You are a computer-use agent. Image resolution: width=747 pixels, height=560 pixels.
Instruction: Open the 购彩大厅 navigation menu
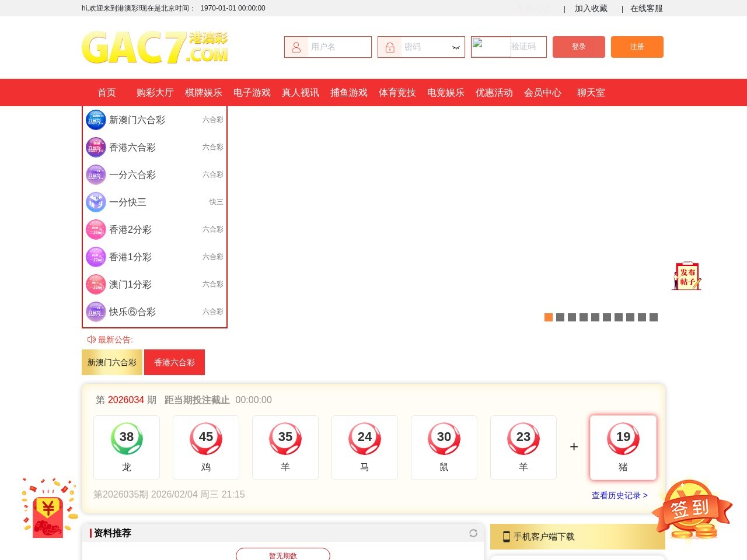(155, 93)
